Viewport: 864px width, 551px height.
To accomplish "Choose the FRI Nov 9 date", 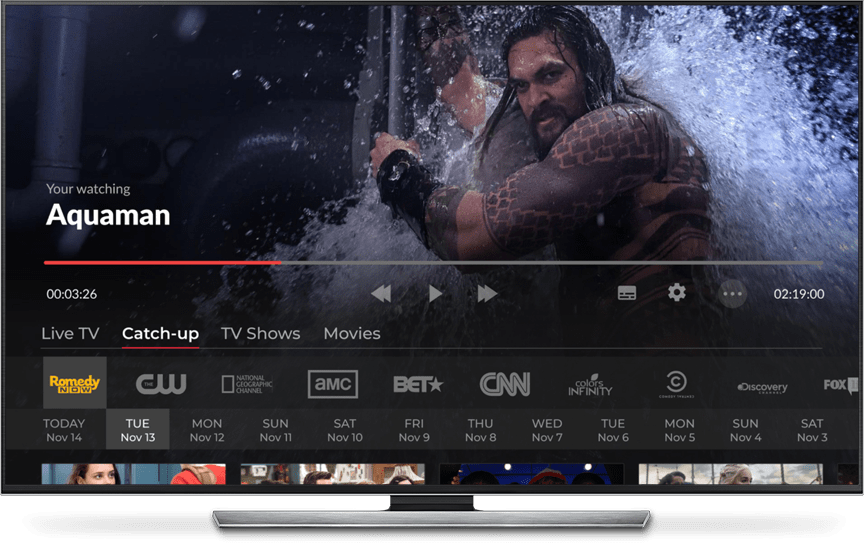I will coord(414,430).
